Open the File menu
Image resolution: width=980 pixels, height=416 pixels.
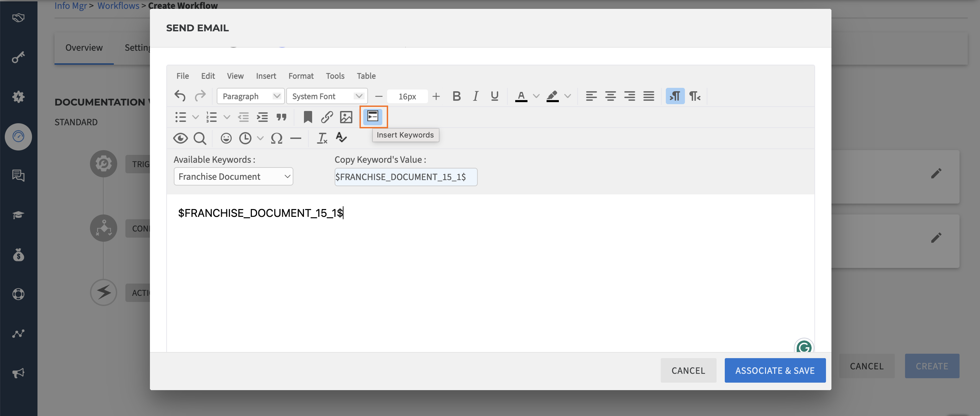[183, 76]
